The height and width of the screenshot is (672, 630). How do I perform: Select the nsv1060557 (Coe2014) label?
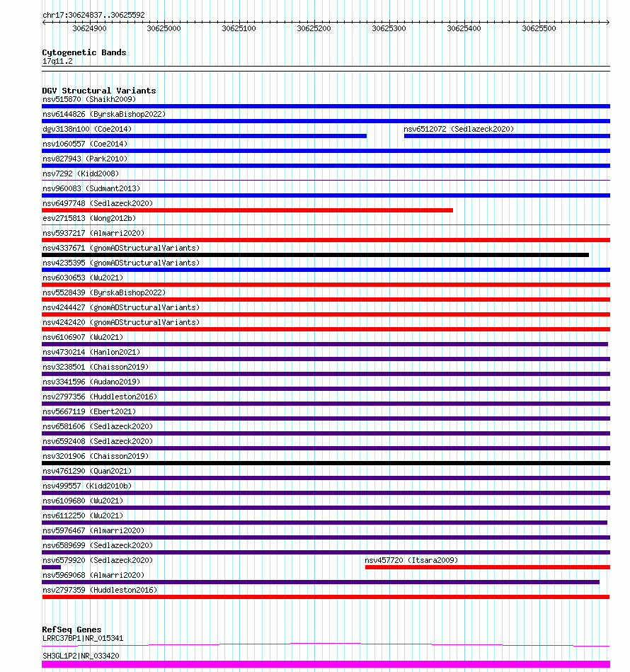[x=85, y=144]
